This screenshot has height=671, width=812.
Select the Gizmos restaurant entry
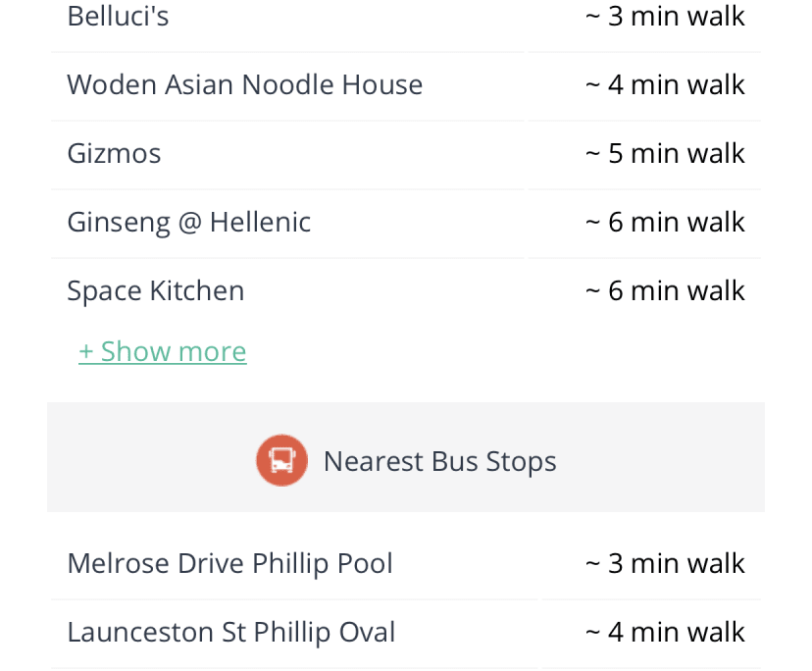coord(114,153)
